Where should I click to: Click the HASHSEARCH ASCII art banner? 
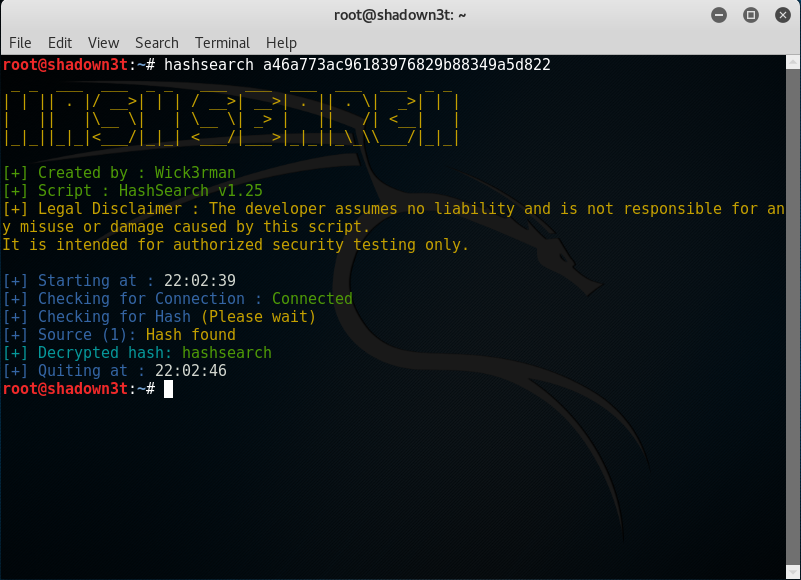click(231, 119)
